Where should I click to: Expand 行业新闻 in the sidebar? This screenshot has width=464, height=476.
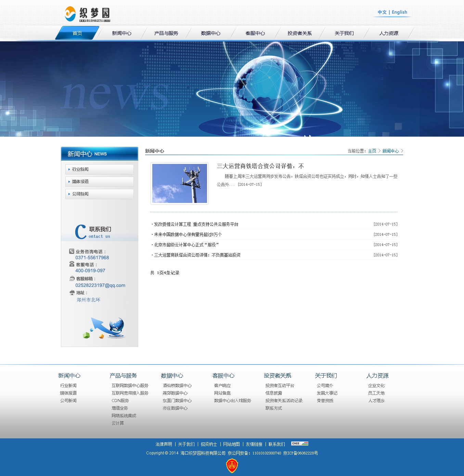point(100,169)
